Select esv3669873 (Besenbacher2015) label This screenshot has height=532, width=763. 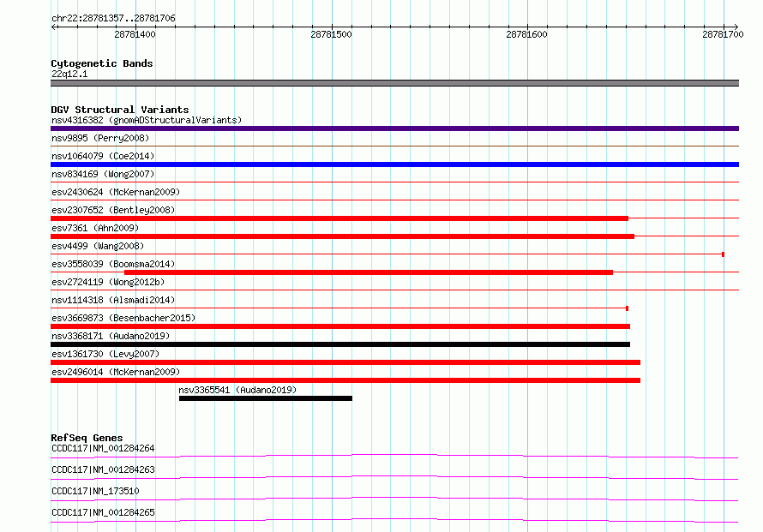coord(123,318)
